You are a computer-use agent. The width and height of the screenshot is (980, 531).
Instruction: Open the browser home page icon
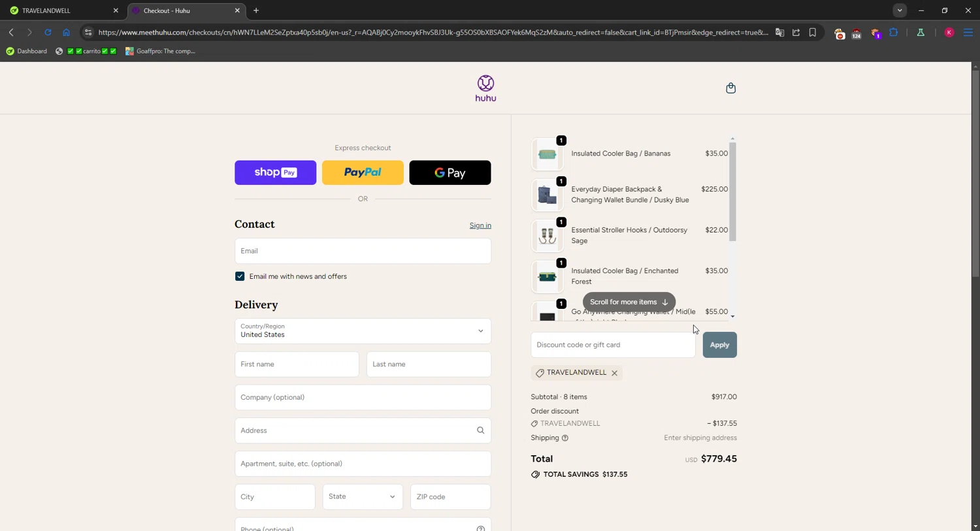(66, 32)
